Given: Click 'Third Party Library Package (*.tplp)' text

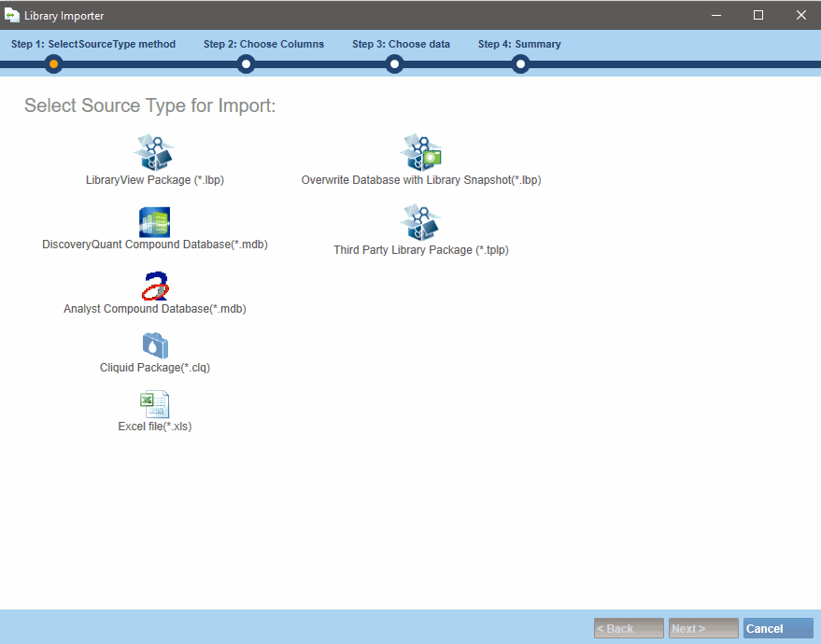Looking at the screenshot, I should [421, 250].
